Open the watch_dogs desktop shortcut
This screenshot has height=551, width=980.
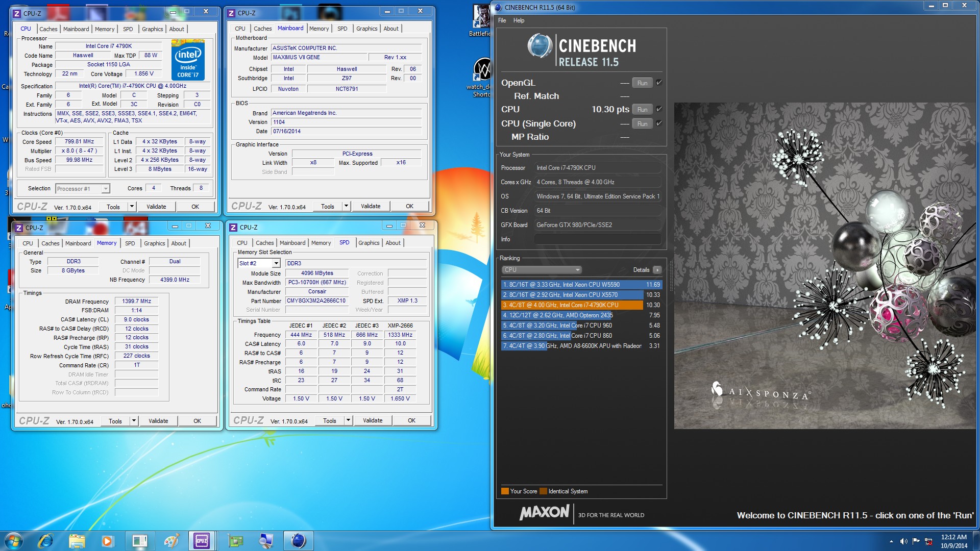pos(481,77)
